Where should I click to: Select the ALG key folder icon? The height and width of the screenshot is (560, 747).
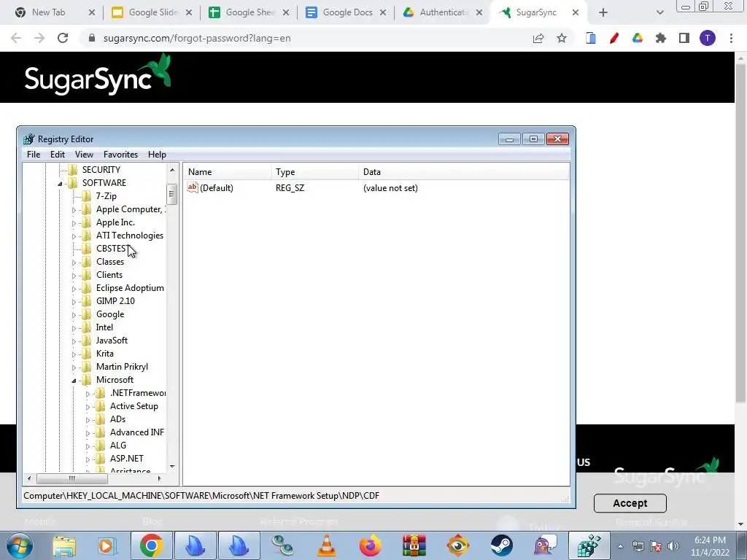[101, 446]
